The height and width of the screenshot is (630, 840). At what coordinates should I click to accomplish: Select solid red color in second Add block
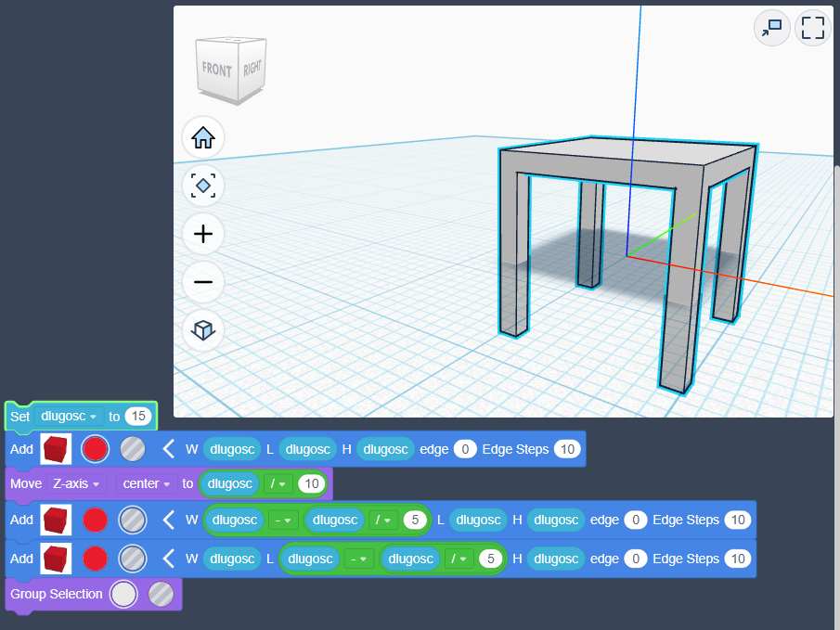click(x=96, y=520)
